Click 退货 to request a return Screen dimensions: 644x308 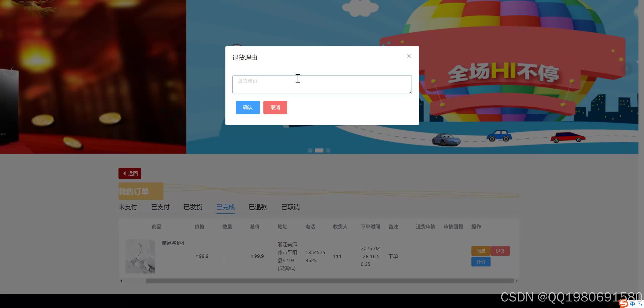point(500,251)
